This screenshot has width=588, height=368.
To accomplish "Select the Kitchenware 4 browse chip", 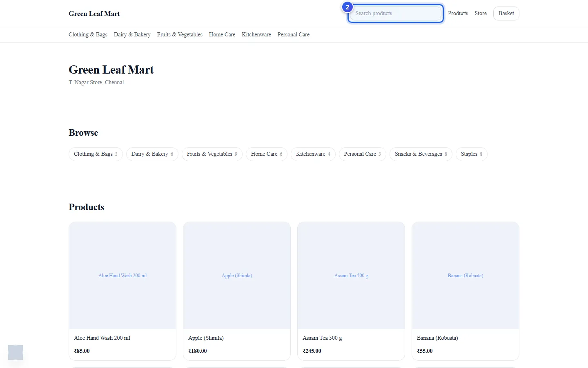I will [313, 154].
